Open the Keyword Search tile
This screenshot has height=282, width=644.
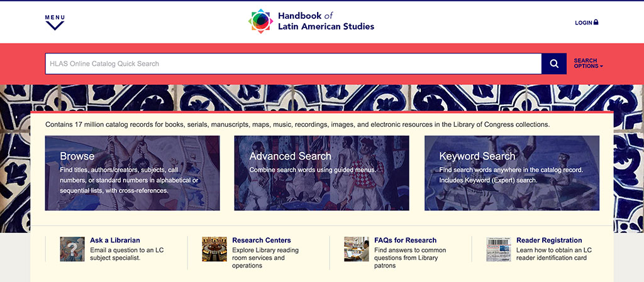point(512,173)
